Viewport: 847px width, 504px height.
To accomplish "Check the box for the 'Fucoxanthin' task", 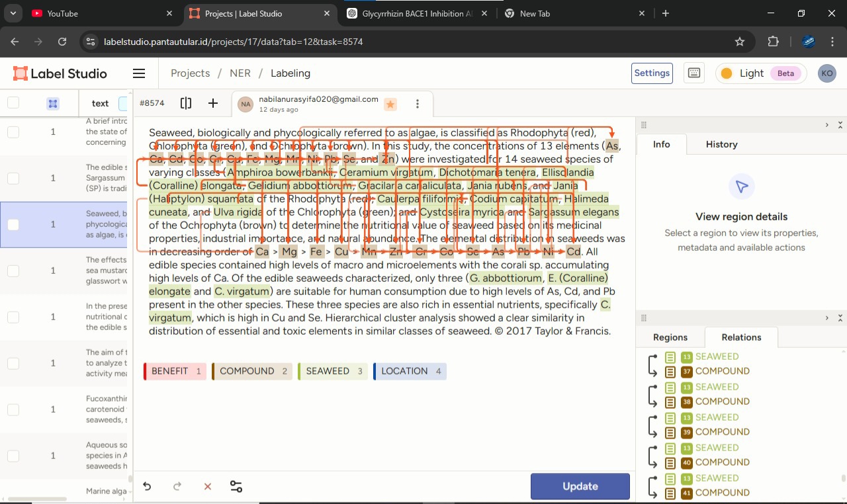I will [x=13, y=409].
